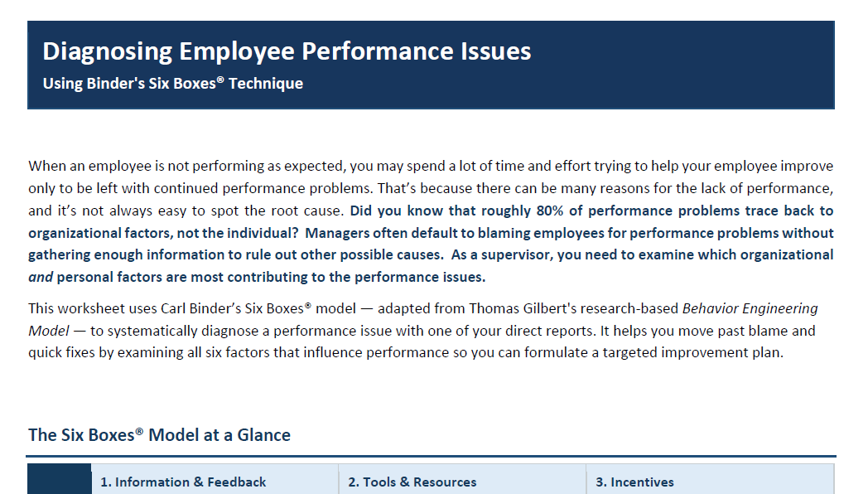Screen dimensions: 868x494
Task: Place cursor on the italic word "Model"
Action: pyautogui.click(x=49, y=331)
